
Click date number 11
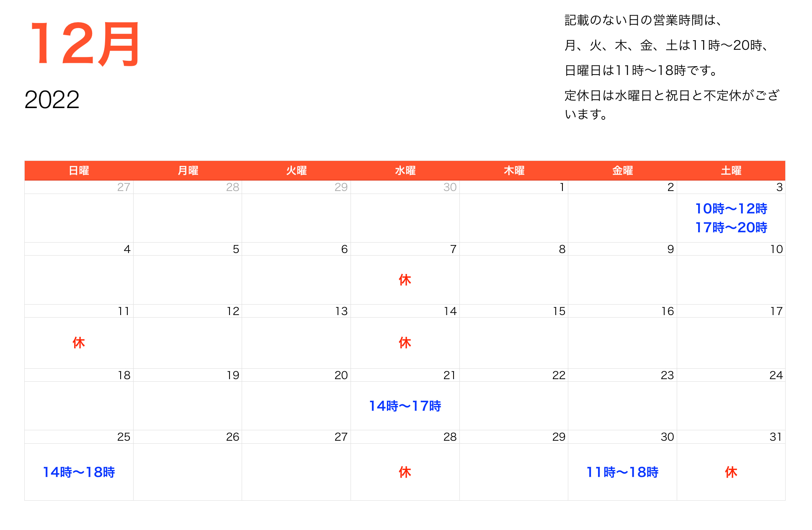[x=124, y=311]
